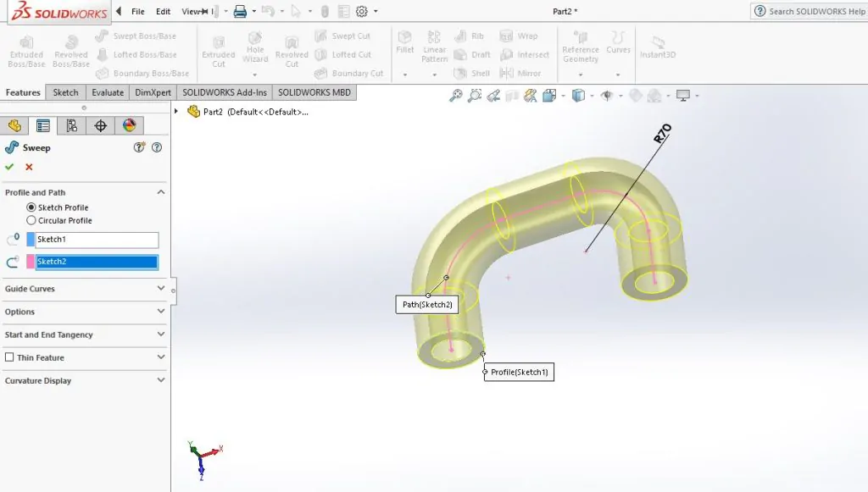Switch to the SOLIDWORKS Add-Ins tab
Screen dimensions: 868x492
[224, 92]
